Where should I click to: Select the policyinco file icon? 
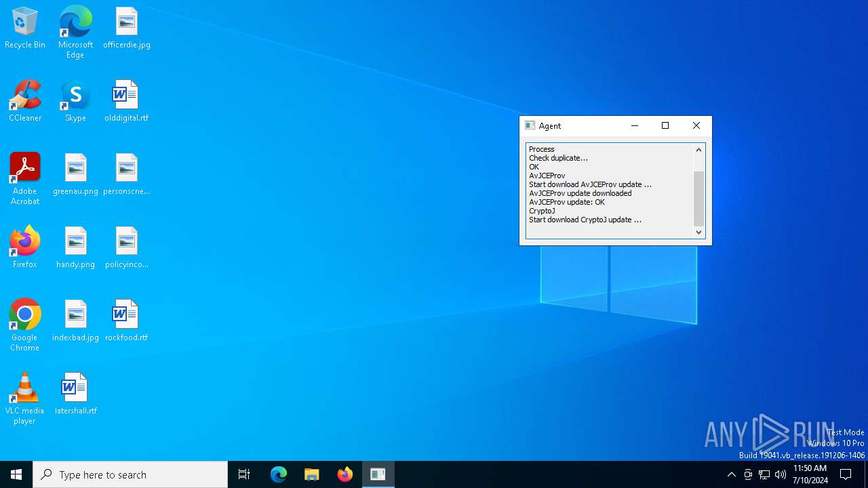[x=127, y=248]
